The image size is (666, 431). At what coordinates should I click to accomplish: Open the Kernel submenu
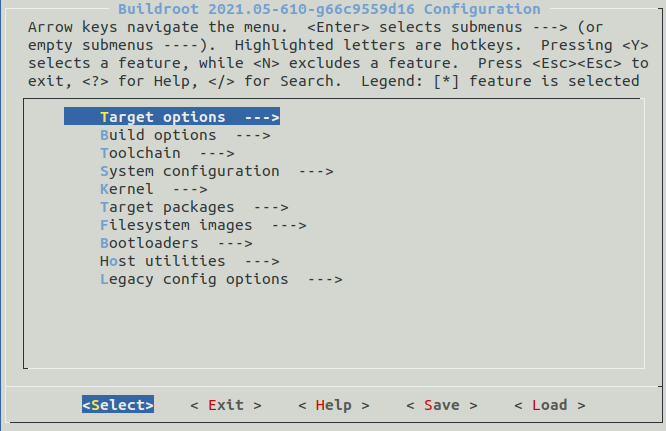154,189
